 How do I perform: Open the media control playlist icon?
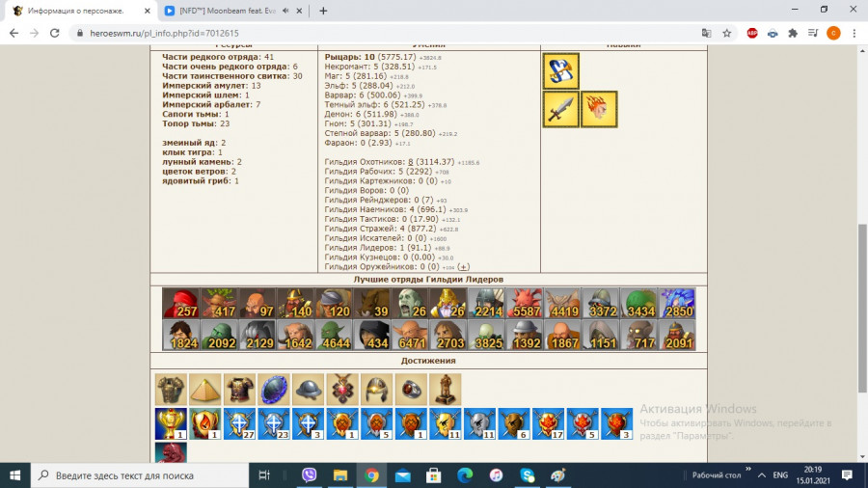pos(813,33)
